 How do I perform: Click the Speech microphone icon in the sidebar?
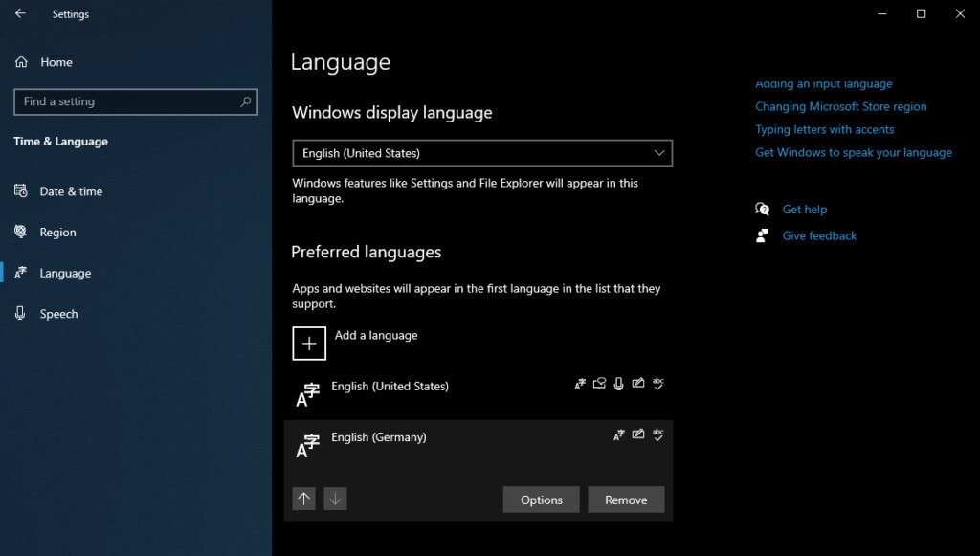20,313
